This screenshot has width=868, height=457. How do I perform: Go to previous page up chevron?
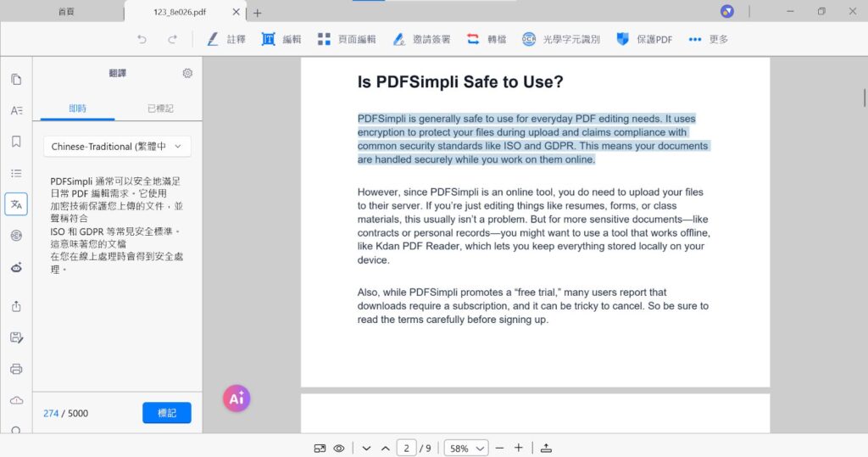(386, 449)
